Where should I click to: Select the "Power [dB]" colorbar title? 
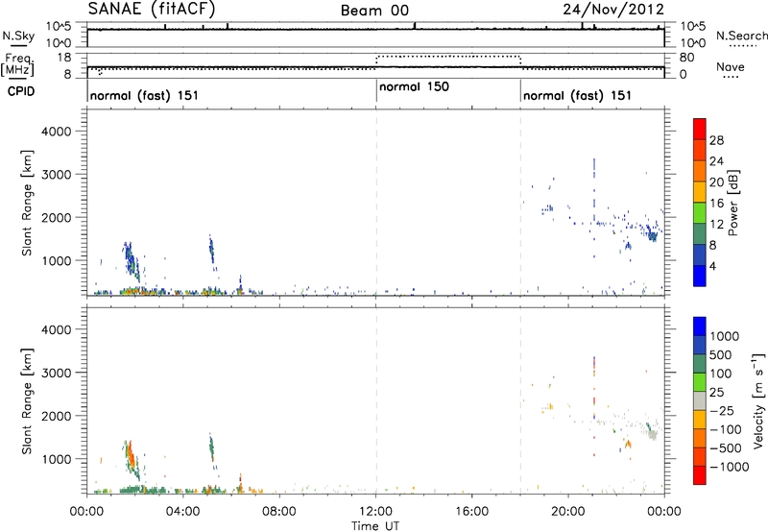point(732,203)
